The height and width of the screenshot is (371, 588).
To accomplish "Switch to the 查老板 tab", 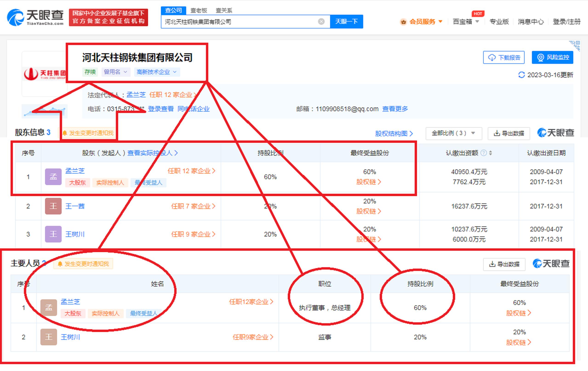I will click(199, 10).
